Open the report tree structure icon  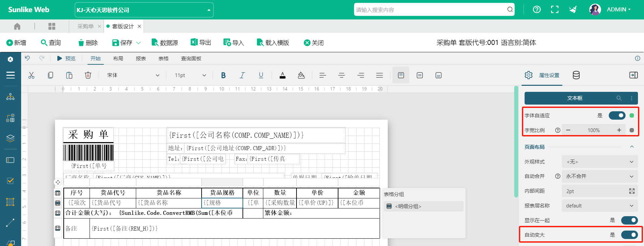click(10, 97)
